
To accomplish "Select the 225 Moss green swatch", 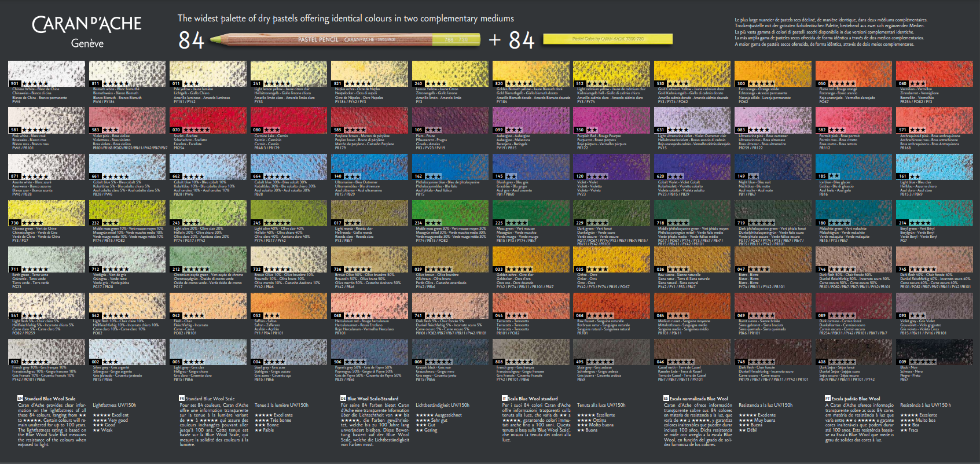I will pyautogui.click(x=531, y=213).
